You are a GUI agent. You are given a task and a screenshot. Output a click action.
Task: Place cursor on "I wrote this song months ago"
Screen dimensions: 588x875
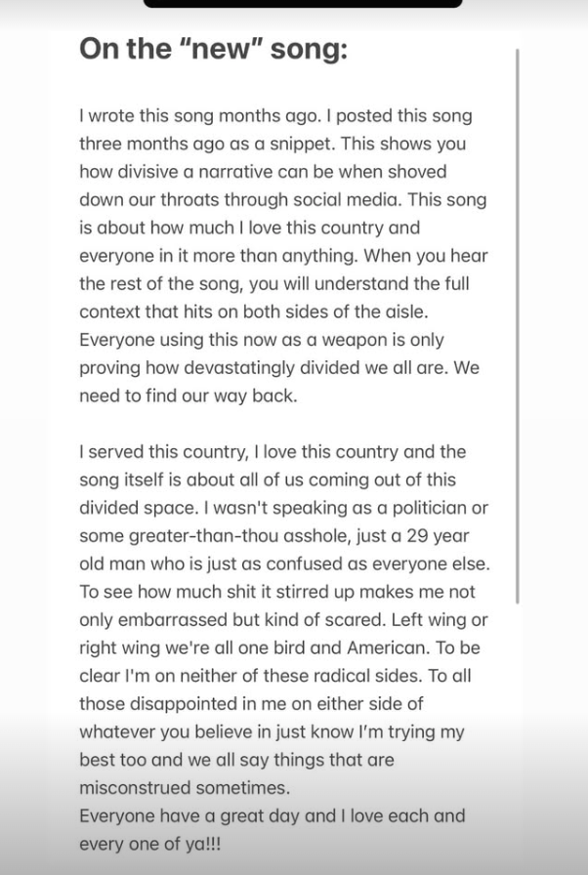(197, 115)
